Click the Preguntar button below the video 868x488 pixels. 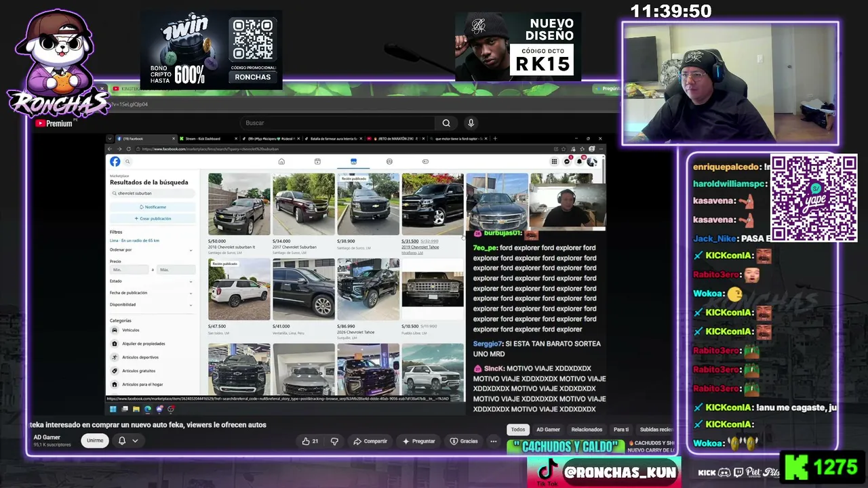click(x=418, y=441)
